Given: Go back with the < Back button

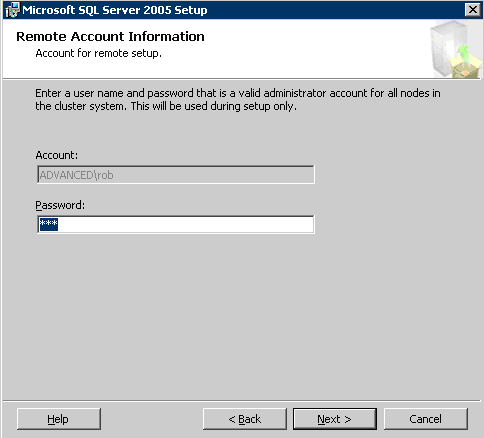Looking at the screenshot, I should 245,419.
